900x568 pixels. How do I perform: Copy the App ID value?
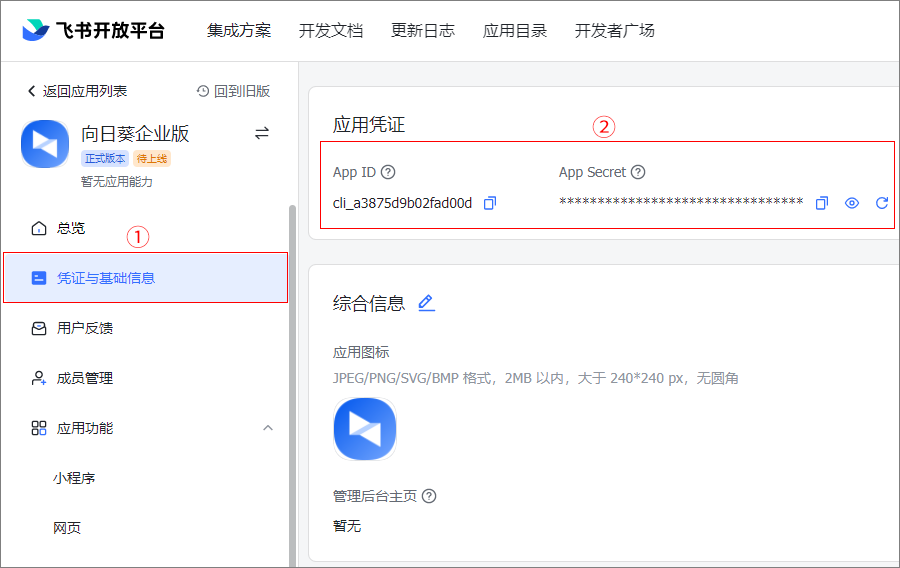pyautogui.click(x=490, y=203)
